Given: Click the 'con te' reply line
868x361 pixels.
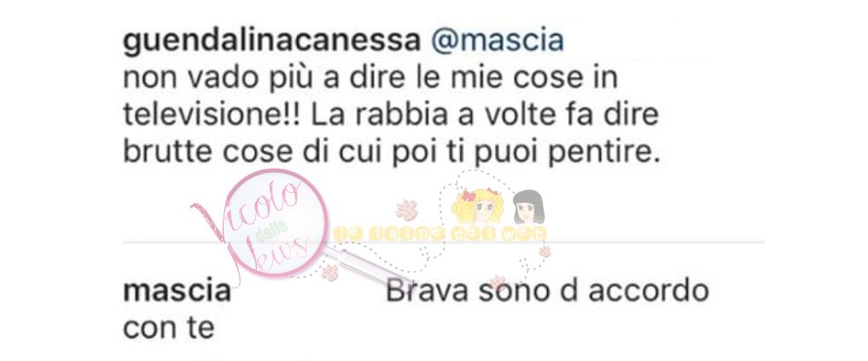Looking at the screenshot, I should tap(168, 329).
